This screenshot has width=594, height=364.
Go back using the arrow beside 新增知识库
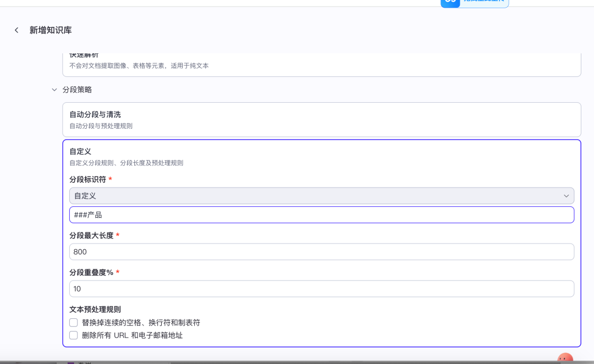coord(16,30)
